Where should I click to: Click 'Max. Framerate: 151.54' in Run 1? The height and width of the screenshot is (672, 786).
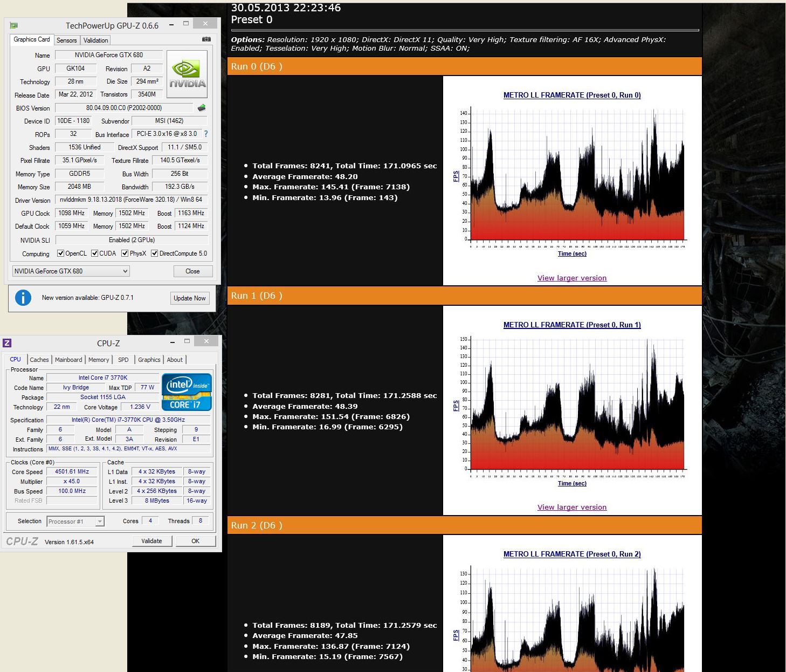click(x=331, y=417)
